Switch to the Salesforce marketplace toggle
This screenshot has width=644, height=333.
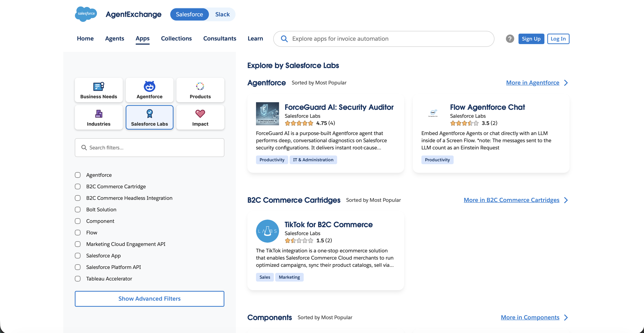[x=189, y=14]
